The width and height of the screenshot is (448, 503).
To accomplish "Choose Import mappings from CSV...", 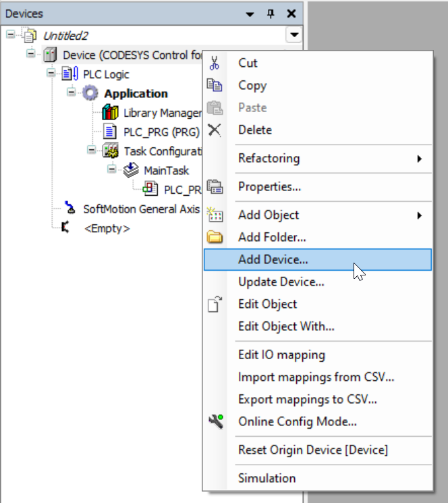I will [x=318, y=377].
